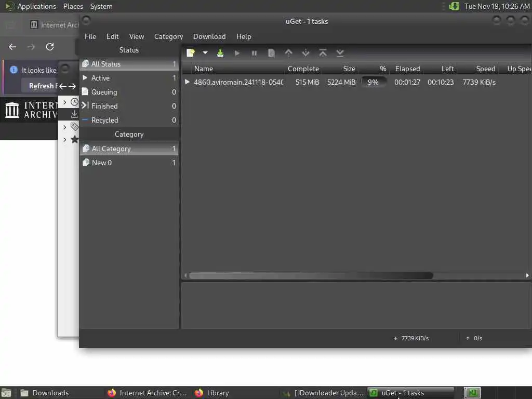Select the Finished status filter
This screenshot has height=399, width=532.
[129, 106]
